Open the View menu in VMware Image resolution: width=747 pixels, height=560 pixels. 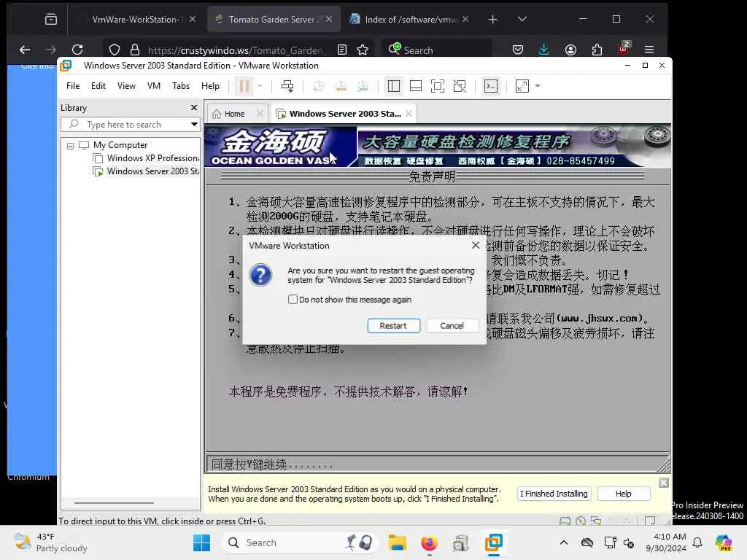click(x=126, y=86)
